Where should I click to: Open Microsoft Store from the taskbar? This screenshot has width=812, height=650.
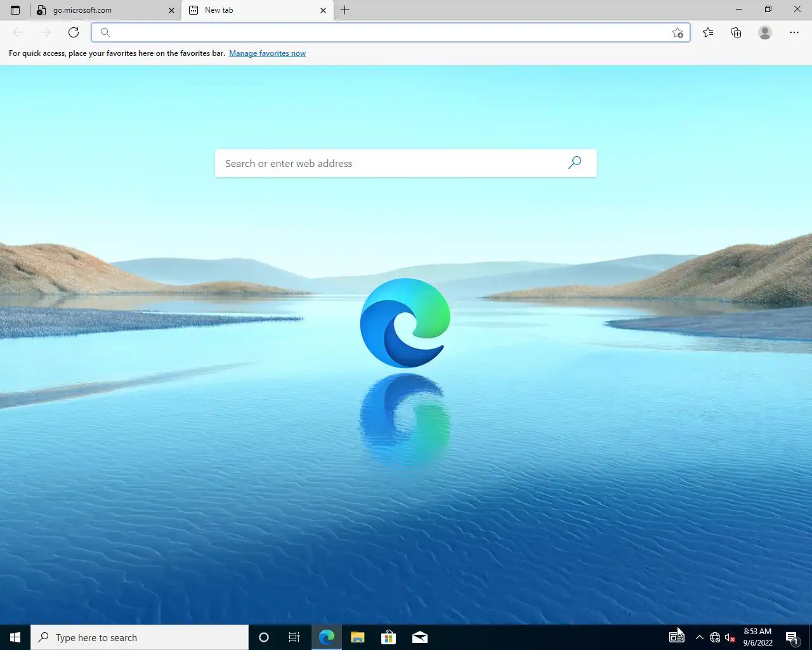coord(388,637)
